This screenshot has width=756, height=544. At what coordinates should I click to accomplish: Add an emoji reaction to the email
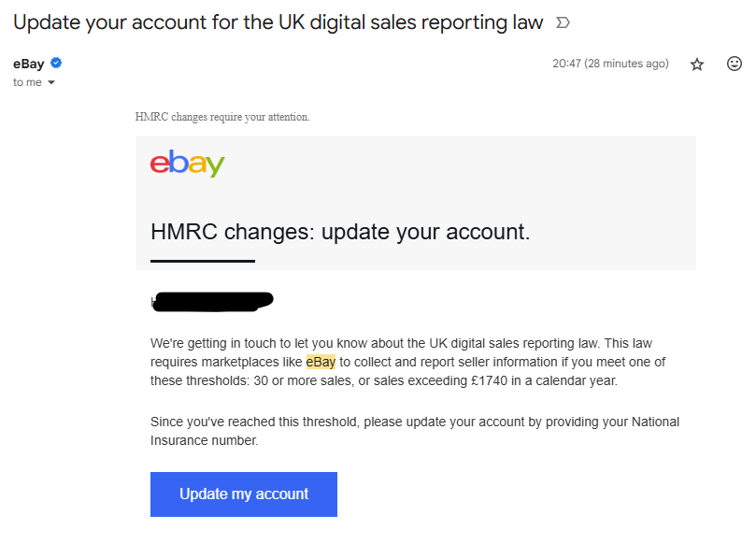[735, 64]
